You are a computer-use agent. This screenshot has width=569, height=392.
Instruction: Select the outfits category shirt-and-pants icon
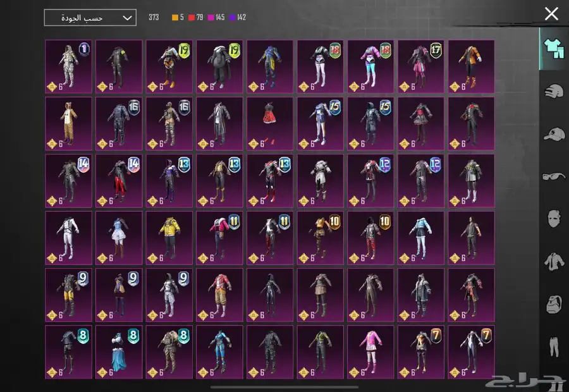coord(554,49)
